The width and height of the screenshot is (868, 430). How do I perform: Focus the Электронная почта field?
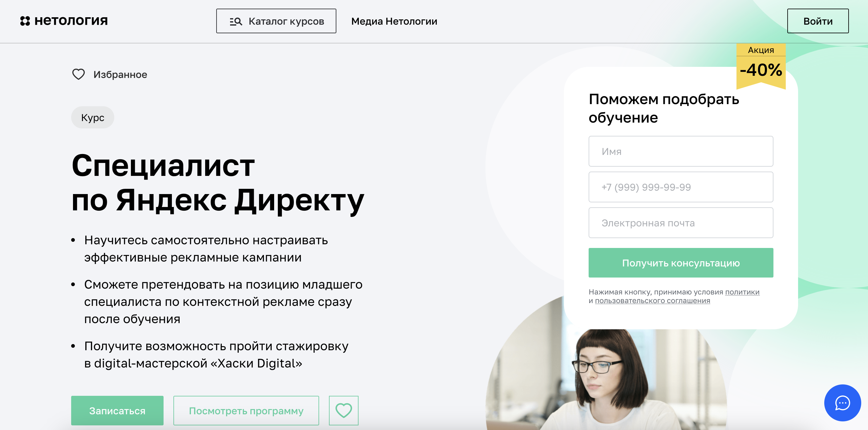[x=681, y=223]
